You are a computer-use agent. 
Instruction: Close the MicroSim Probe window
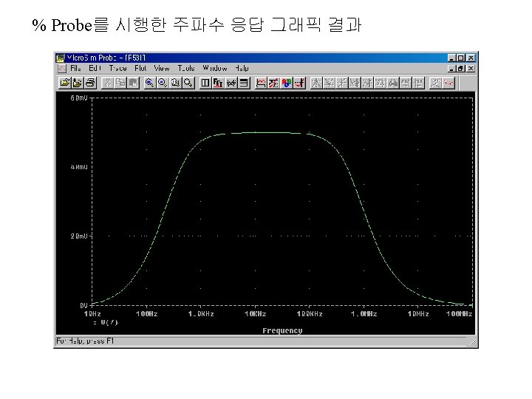click(x=471, y=58)
